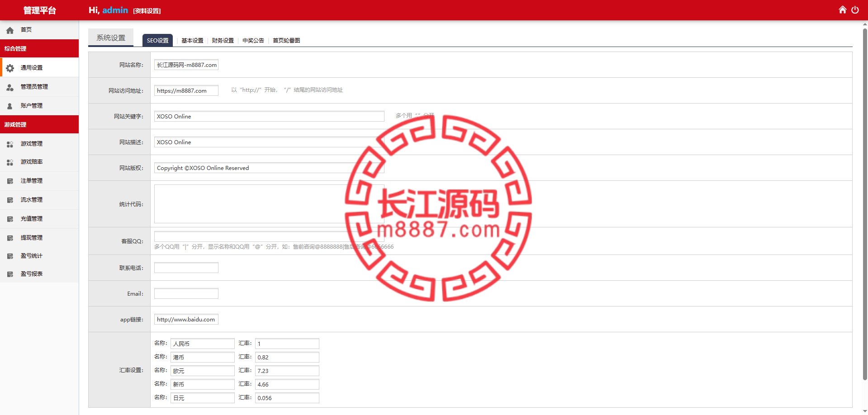Click the icon beside 游戏赔率
The image size is (868, 415).
coord(10,162)
